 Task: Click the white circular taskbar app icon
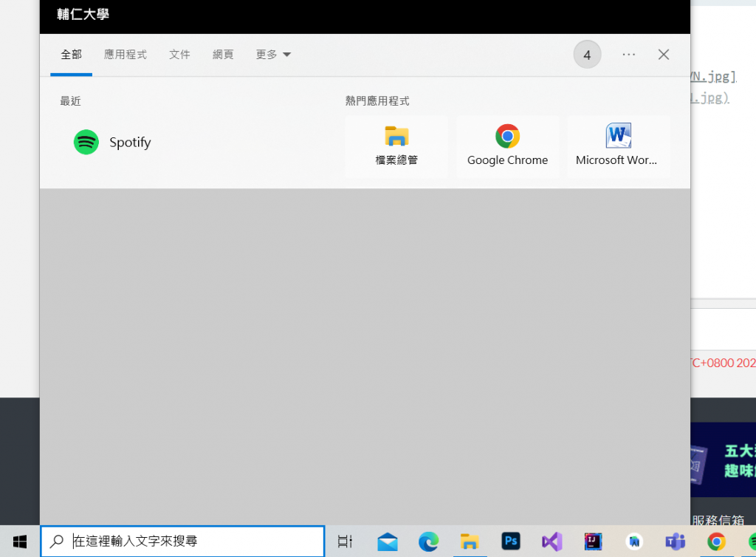click(x=634, y=542)
